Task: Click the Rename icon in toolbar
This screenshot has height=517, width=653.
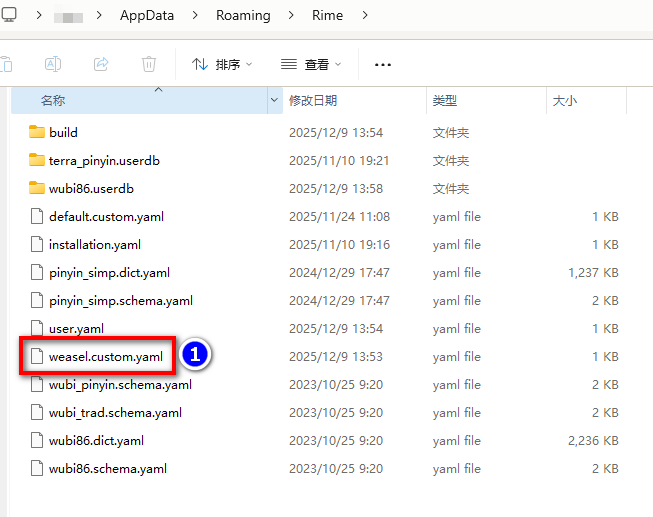Action: pos(53,64)
